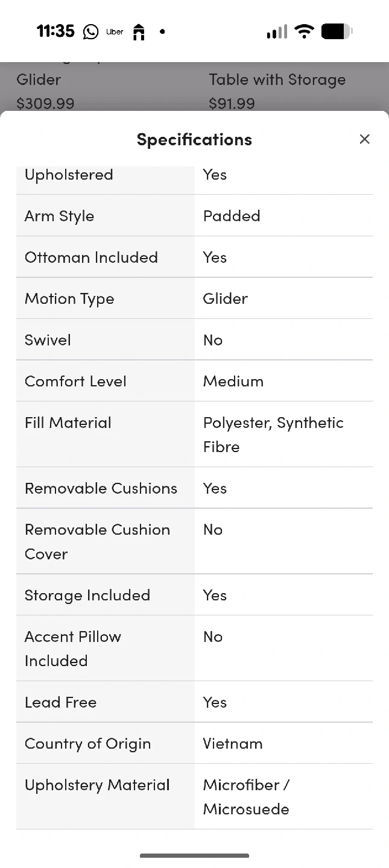Image resolution: width=389 pixels, height=868 pixels.
Task: Tap the Microfiber / Microsuede material value
Action: point(246,796)
